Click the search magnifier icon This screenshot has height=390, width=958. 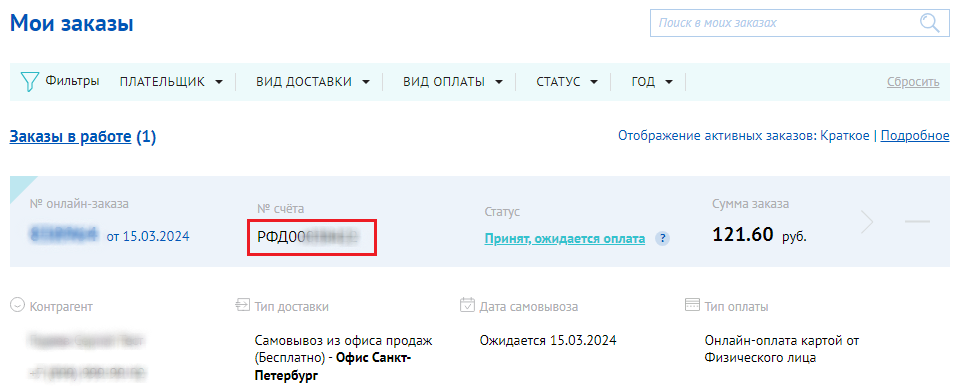[929, 23]
